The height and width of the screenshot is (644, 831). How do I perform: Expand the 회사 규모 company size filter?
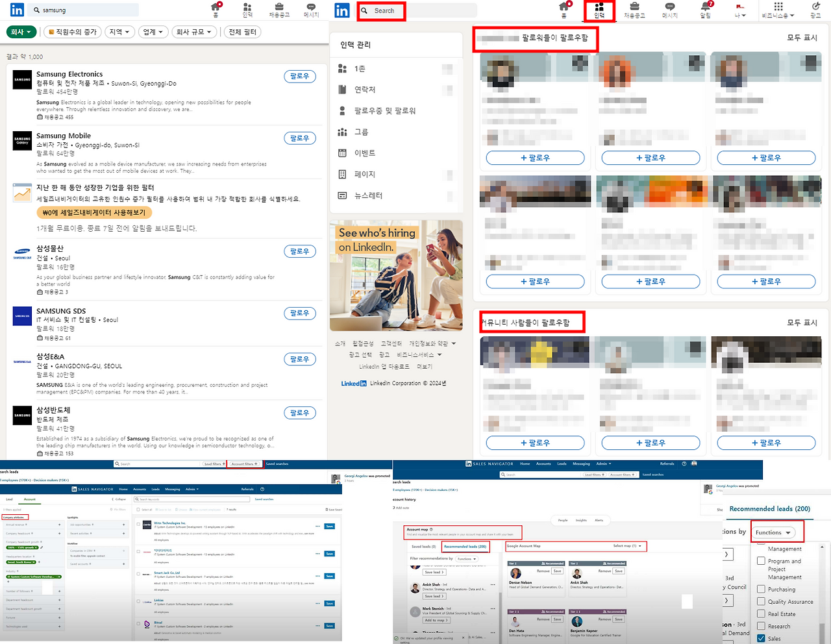point(194,32)
